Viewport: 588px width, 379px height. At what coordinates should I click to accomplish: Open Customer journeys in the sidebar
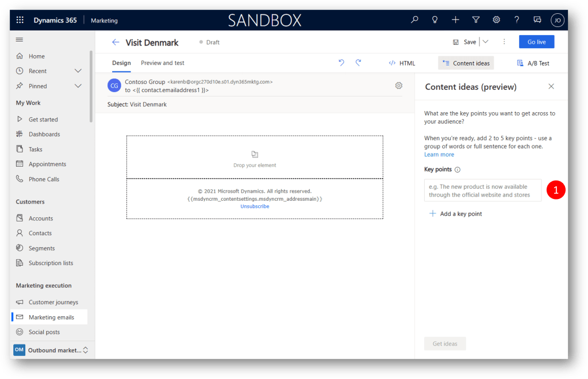tap(53, 303)
